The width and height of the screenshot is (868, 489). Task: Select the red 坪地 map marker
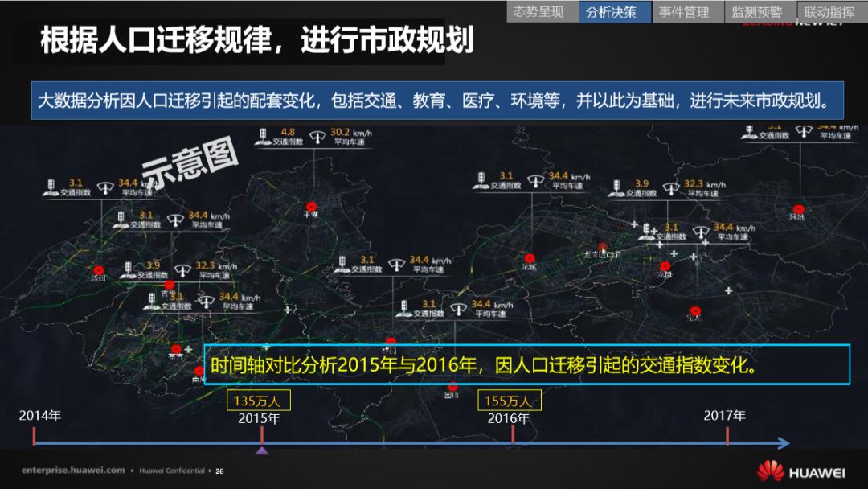798,209
